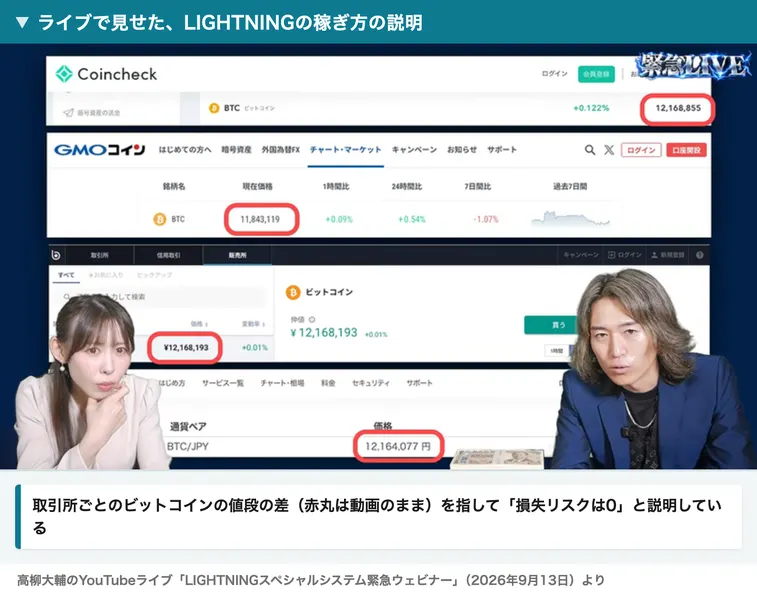Open サービス一覧 in lower exchange menu
The image size is (757, 600).
(223, 383)
